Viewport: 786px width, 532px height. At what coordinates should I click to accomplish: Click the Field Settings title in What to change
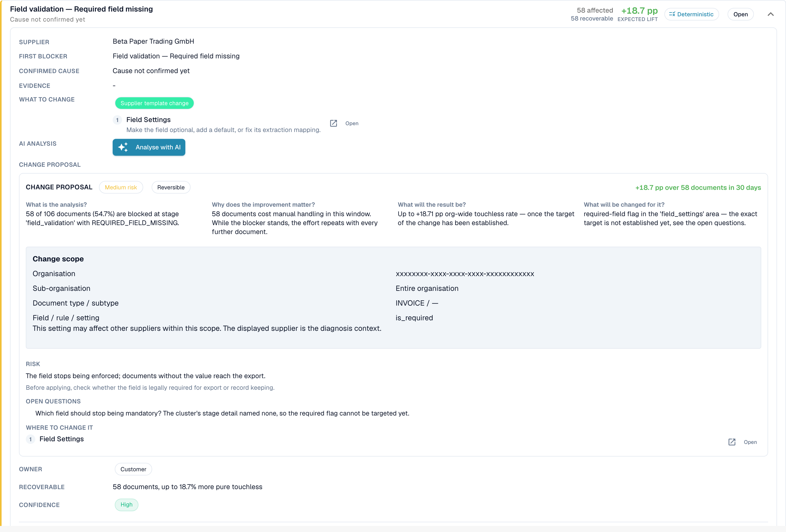148,120
